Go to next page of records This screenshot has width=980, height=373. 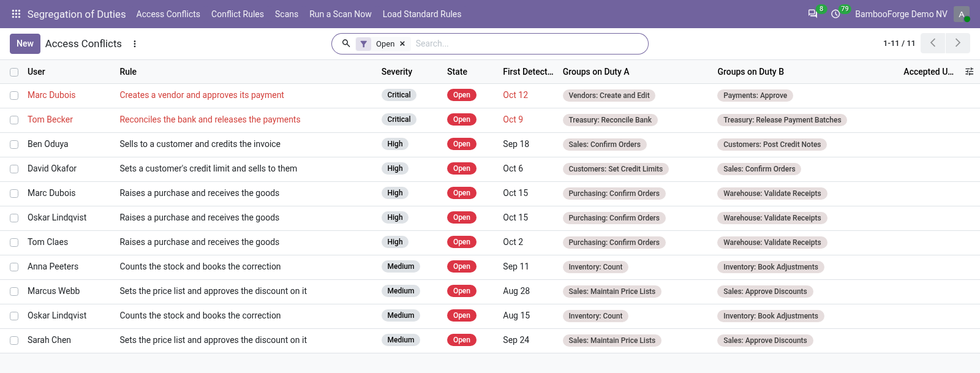[x=958, y=43]
